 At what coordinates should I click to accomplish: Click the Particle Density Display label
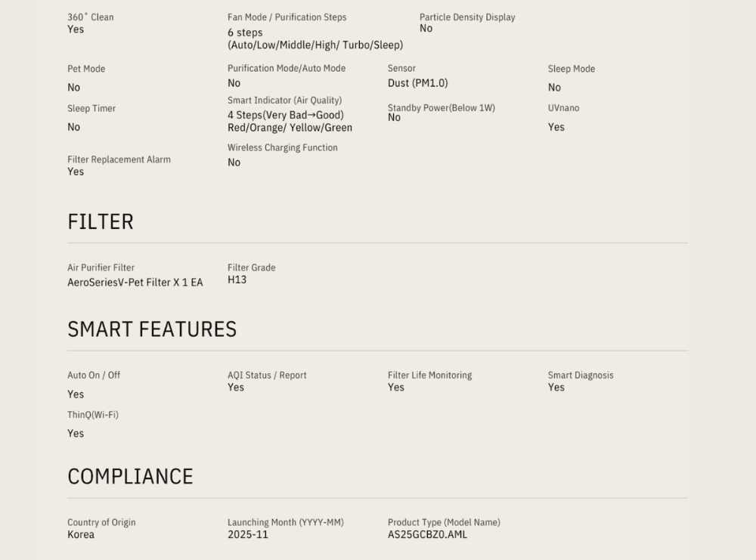[x=467, y=17]
